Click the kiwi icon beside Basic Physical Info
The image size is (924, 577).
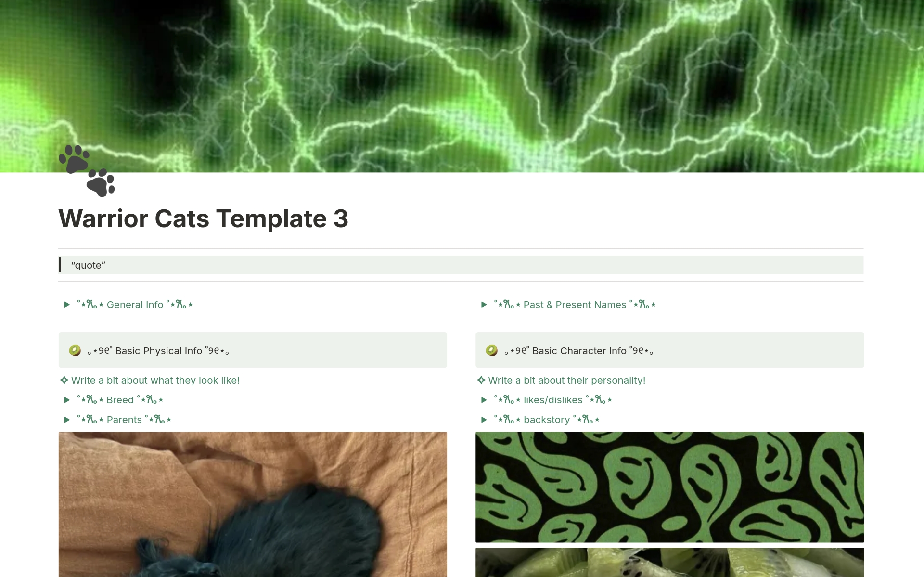(75, 350)
